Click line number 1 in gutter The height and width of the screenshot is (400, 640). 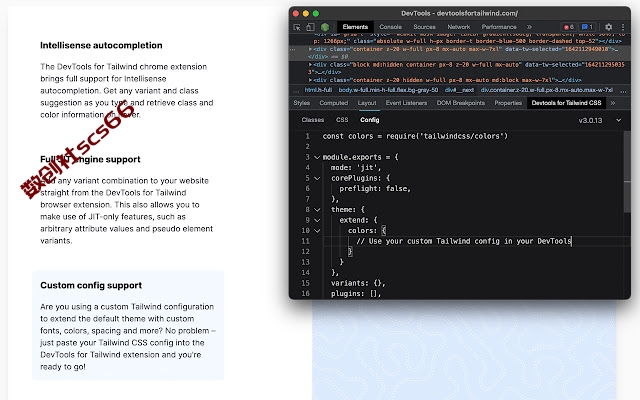[x=307, y=136]
